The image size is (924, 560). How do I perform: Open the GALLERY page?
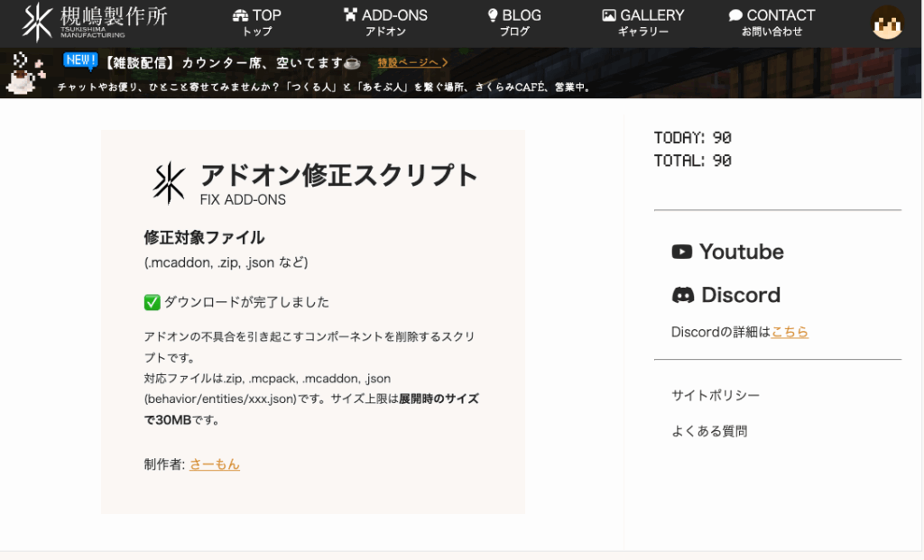pos(643,23)
